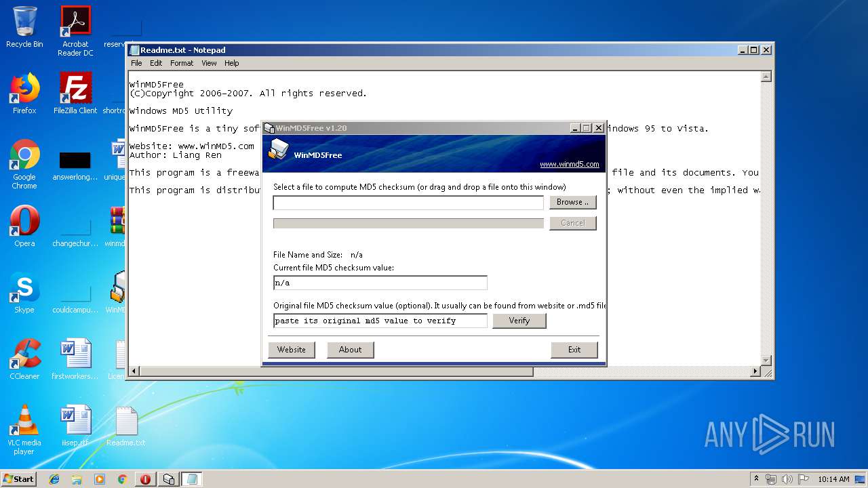Launch Skype from the desktop

coord(24,293)
